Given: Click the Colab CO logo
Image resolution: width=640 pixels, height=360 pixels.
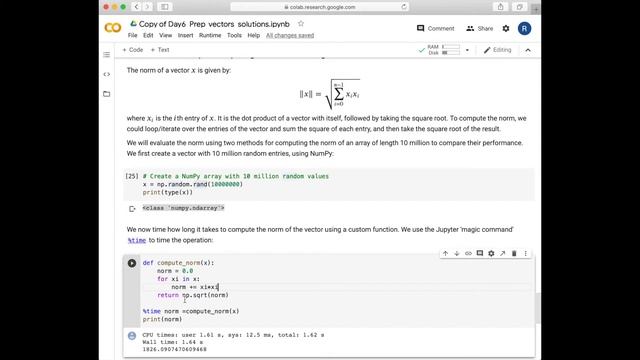Looking at the screenshot, I should (113, 28).
